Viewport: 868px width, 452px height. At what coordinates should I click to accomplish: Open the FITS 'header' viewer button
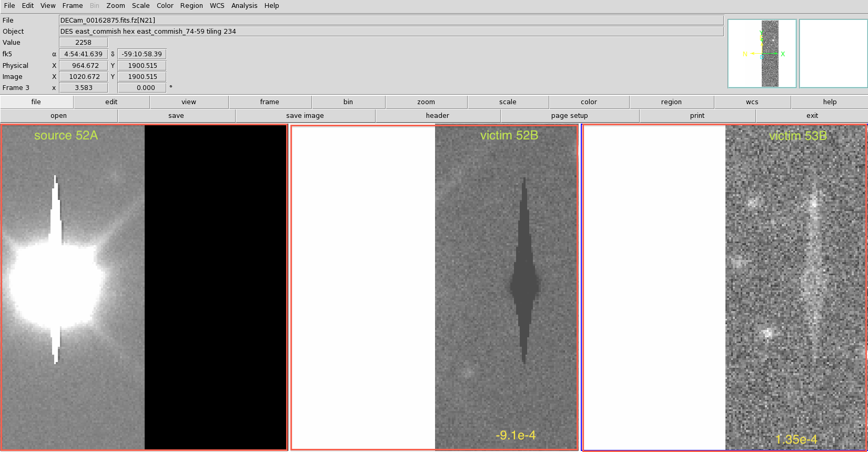coord(438,116)
